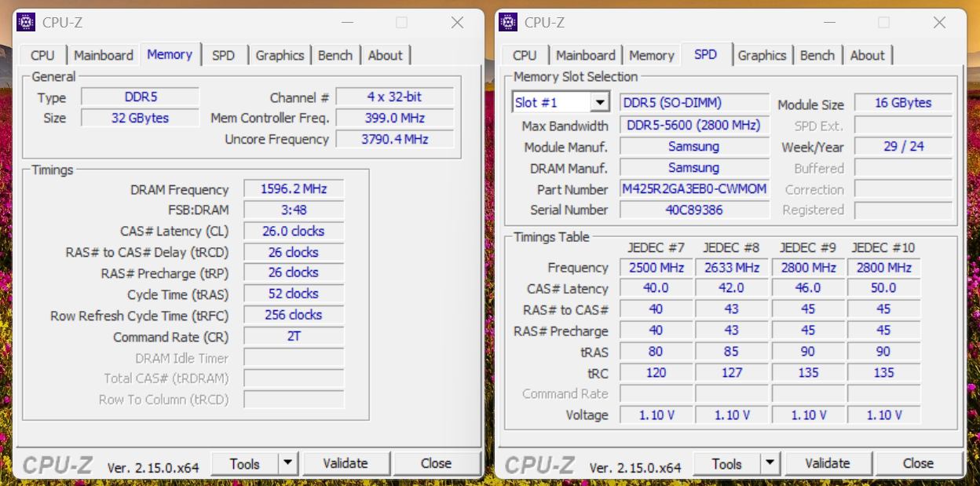The height and width of the screenshot is (486, 980).
Task: Click the 3790.4 MHz uncore frequency value
Action: (x=395, y=139)
